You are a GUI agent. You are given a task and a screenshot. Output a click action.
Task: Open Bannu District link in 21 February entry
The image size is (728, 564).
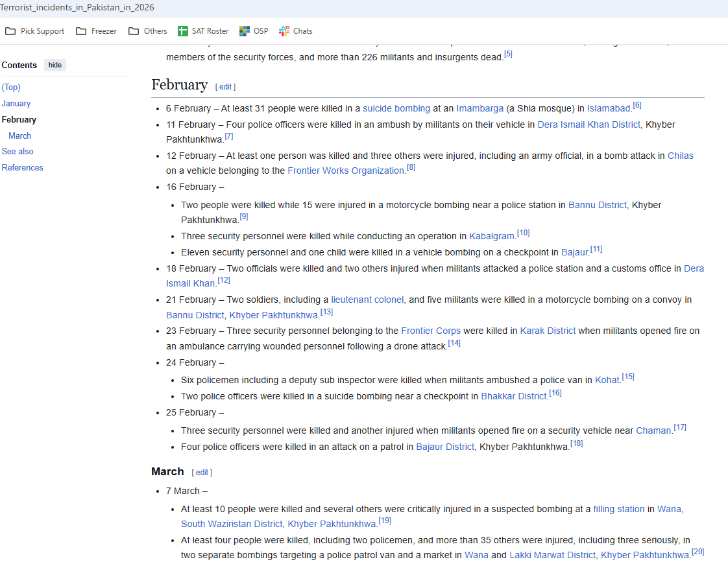coord(195,315)
